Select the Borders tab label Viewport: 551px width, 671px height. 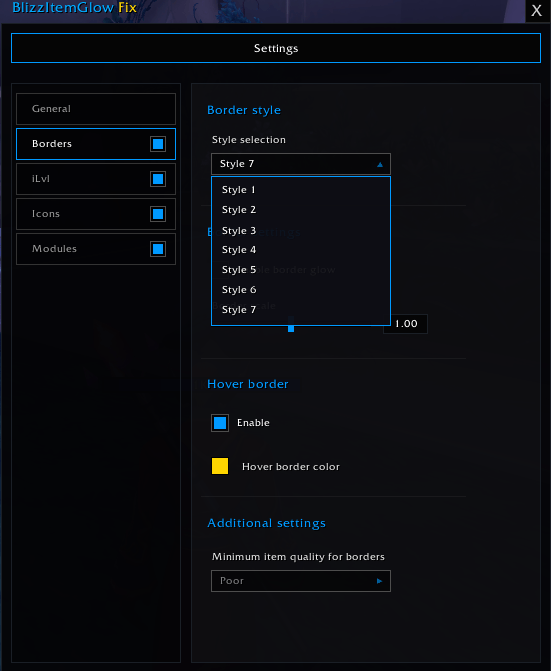(x=52, y=144)
